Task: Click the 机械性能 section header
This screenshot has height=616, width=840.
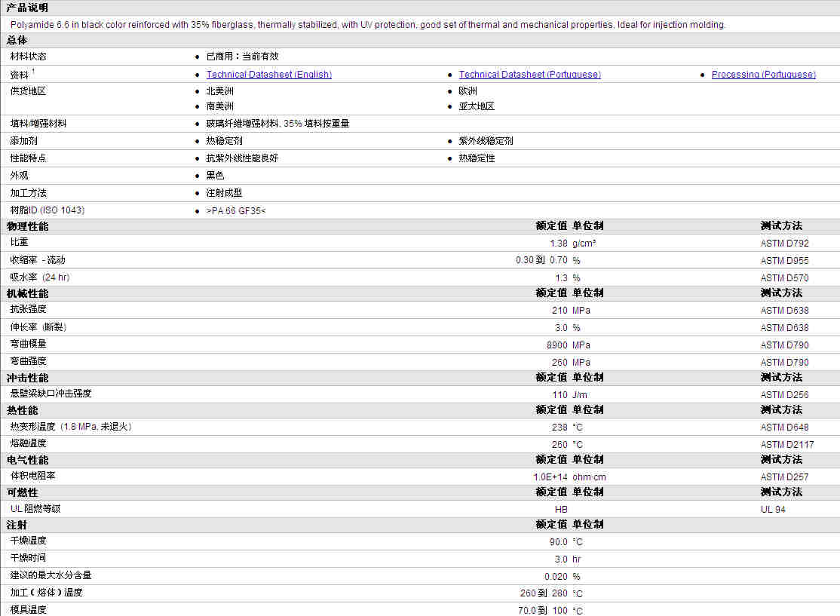Action: pos(27,293)
